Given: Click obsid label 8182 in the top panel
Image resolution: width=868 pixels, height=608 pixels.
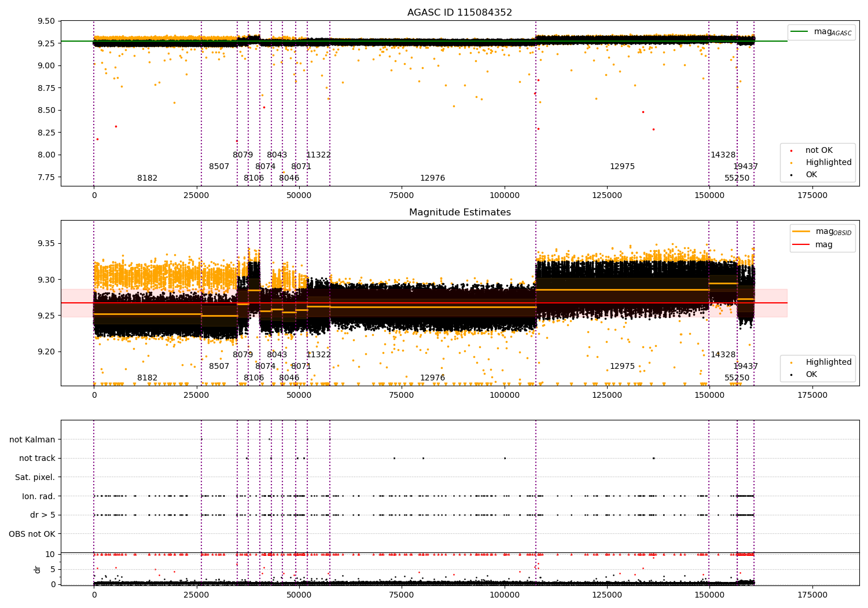Looking at the screenshot, I should pos(147,178).
